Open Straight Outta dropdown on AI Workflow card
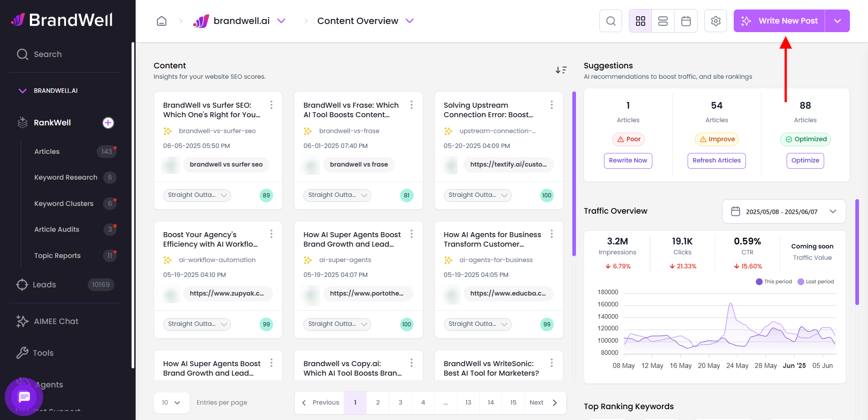868x420 pixels. click(197, 324)
